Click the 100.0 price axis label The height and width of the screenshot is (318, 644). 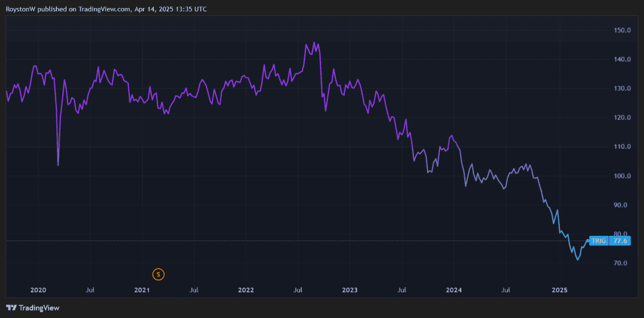(x=622, y=176)
